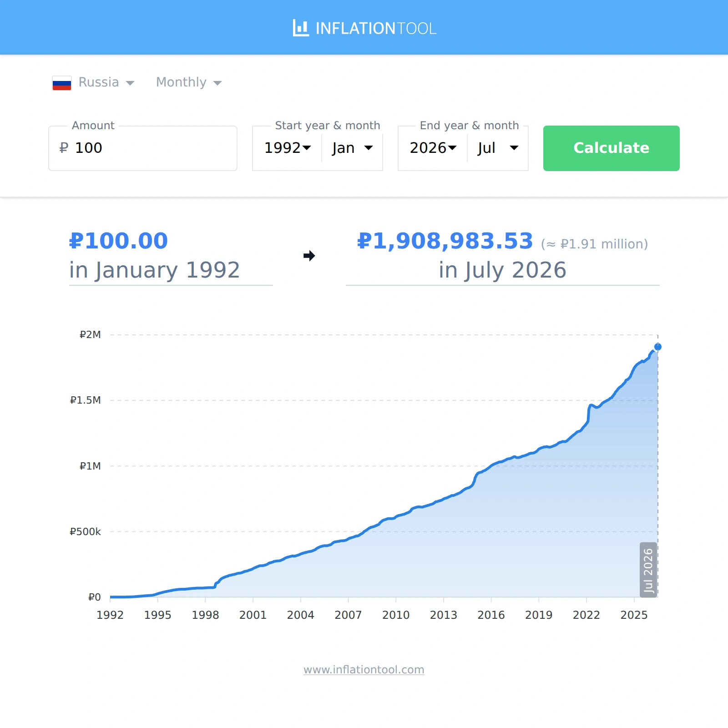This screenshot has height=728, width=728.
Task: Expand the end month Jul dropdown
Action: pyautogui.click(x=498, y=148)
